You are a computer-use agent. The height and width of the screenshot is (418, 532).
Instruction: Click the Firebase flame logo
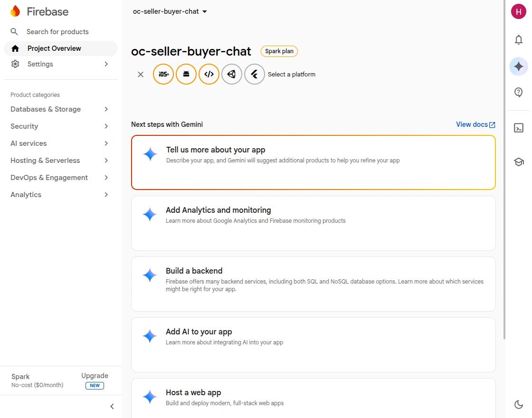[15, 11]
